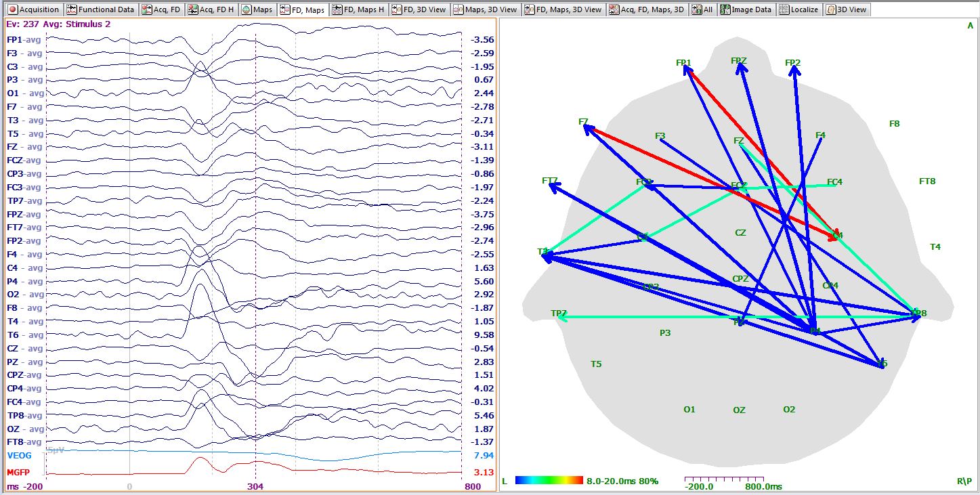
Task: Click the ms 800 end time label
Action: (473, 487)
